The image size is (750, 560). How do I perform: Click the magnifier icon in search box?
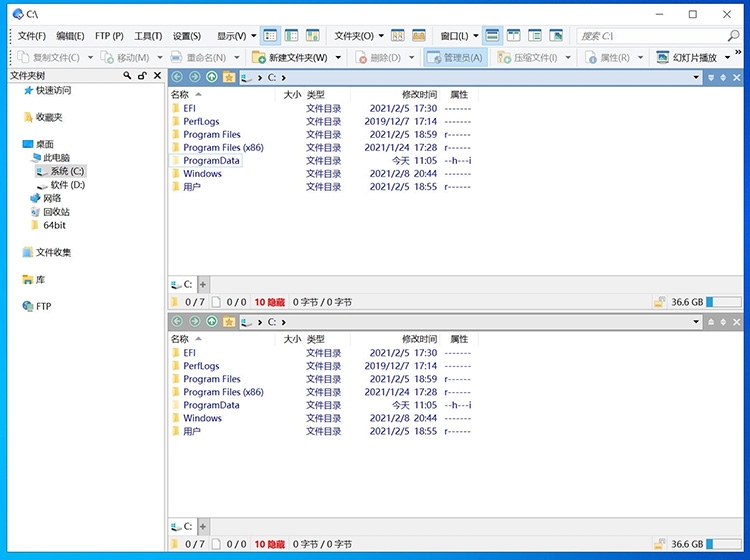tap(733, 36)
